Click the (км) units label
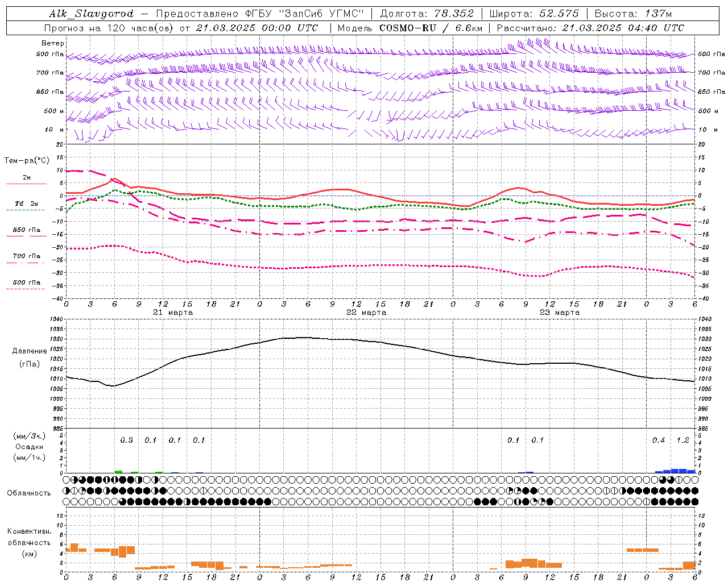The image size is (728, 582). click(x=29, y=553)
